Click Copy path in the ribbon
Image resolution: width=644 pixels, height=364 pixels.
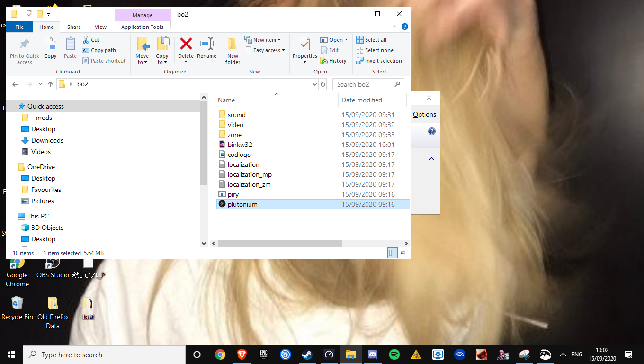point(99,50)
